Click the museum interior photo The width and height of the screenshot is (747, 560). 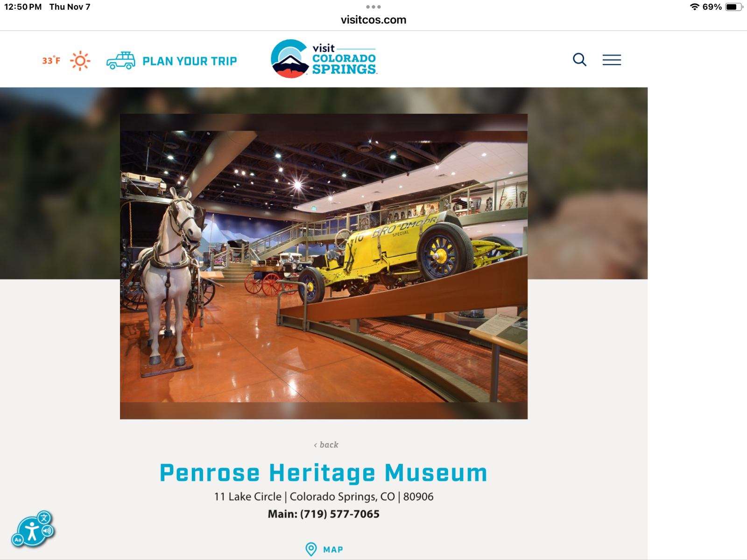point(324,266)
